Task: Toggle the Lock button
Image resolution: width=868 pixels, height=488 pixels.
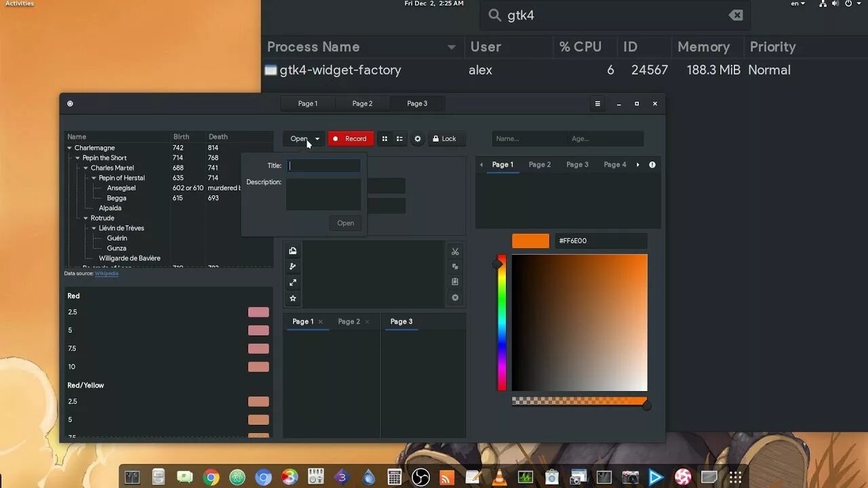Action: [446, 139]
